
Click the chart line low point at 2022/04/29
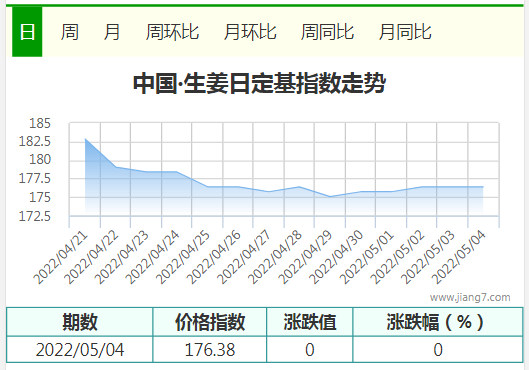coord(330,197)
